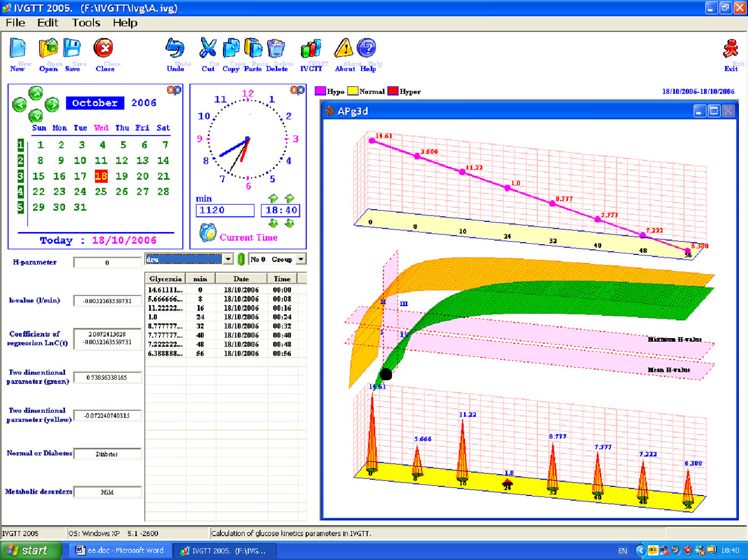Select day 25 in the October calendar
This screenshot has height=560, width=748.
point(101,191)
